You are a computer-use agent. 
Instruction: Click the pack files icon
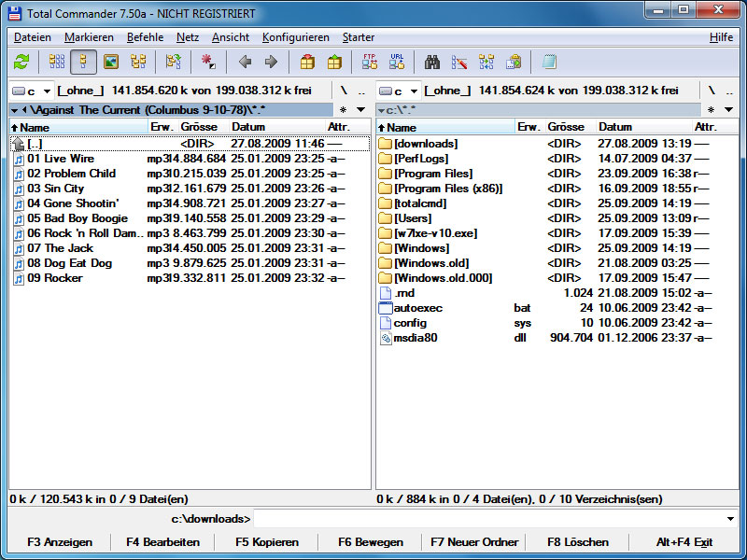pos(307,62)
